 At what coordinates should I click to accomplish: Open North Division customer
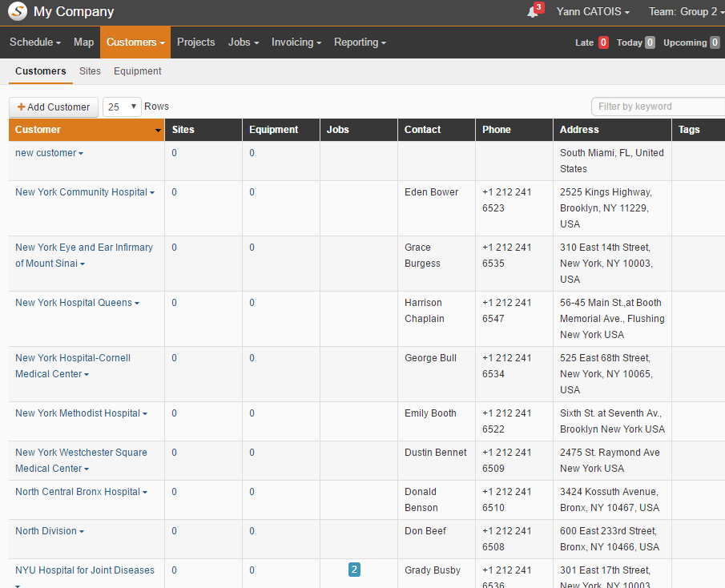click(x=46, y=531)
